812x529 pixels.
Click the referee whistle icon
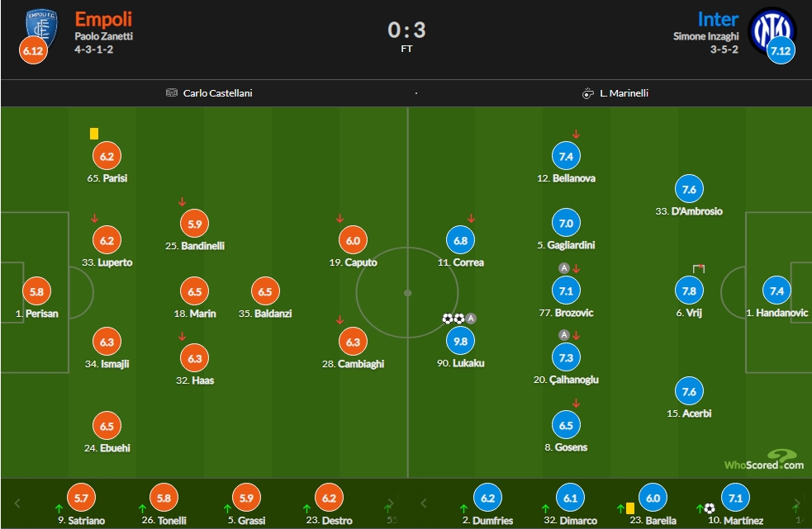click(588, 93)
